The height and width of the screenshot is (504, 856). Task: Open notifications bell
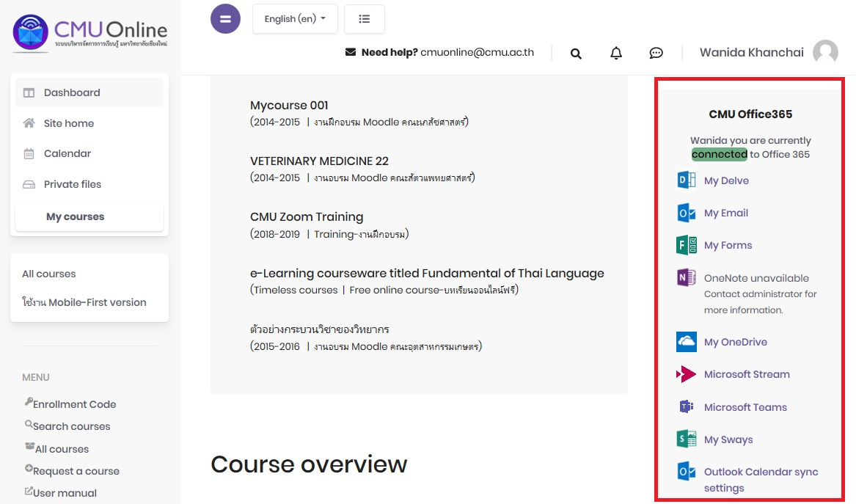pyautogui.click(x=616, y=53)
